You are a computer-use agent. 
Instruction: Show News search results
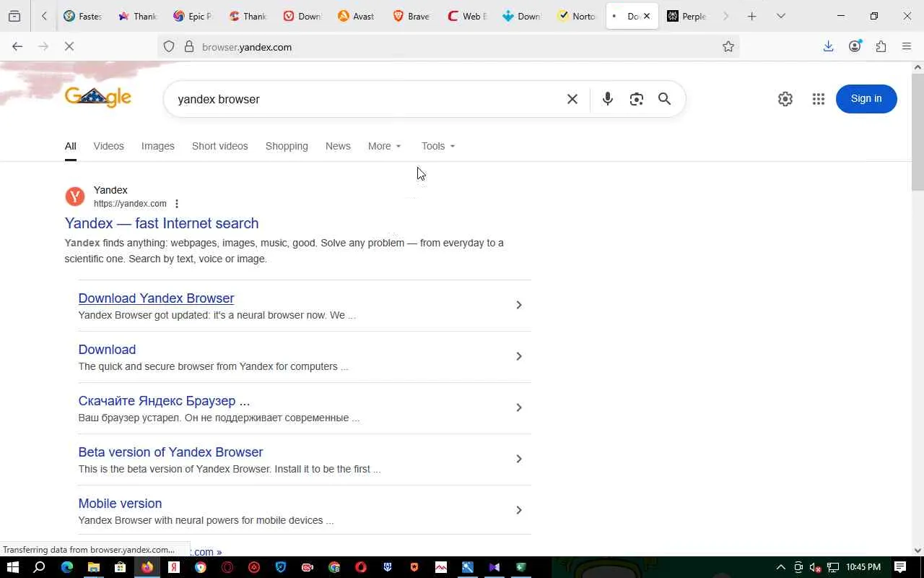point(338,146)
